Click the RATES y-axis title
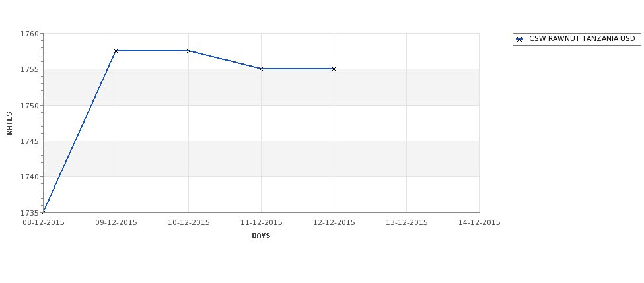This screenshot has height=283, width=644. click(x=9, y=123)
